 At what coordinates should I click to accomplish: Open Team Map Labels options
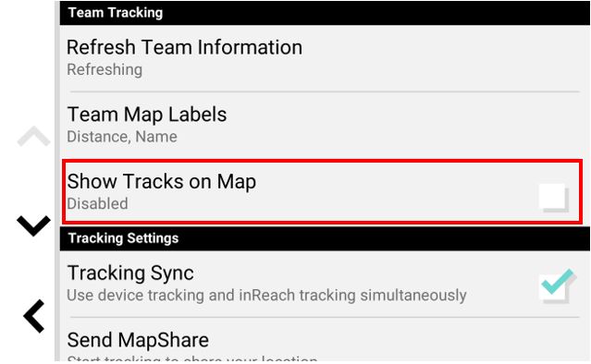pos(325,125)
